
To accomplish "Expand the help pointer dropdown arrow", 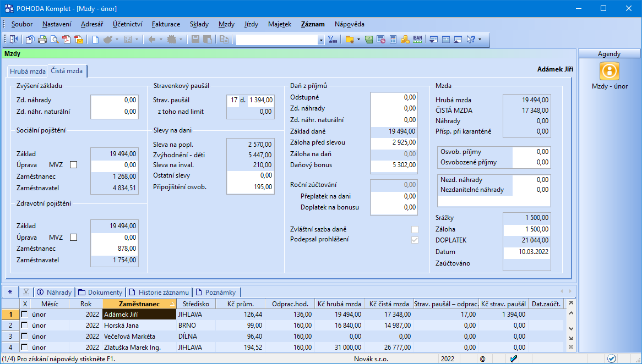I will tap(480, 39).
